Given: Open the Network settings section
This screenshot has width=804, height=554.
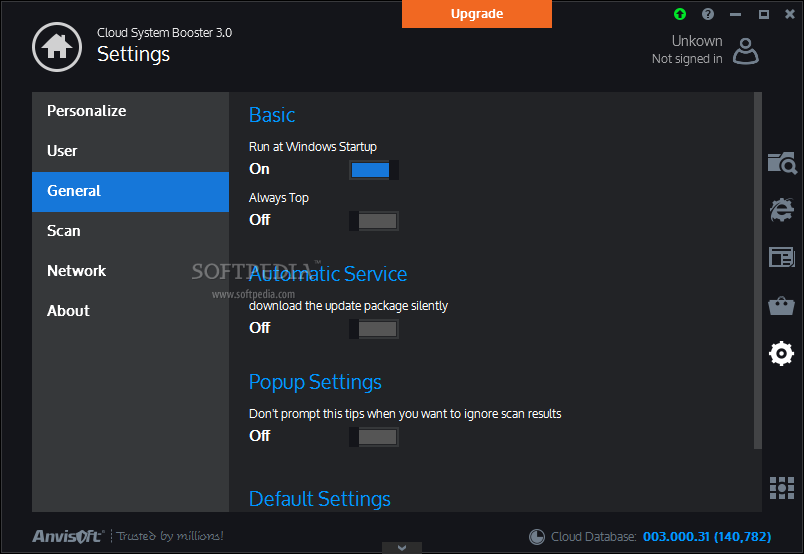Looking at the screenshot, I should (130, 271).
